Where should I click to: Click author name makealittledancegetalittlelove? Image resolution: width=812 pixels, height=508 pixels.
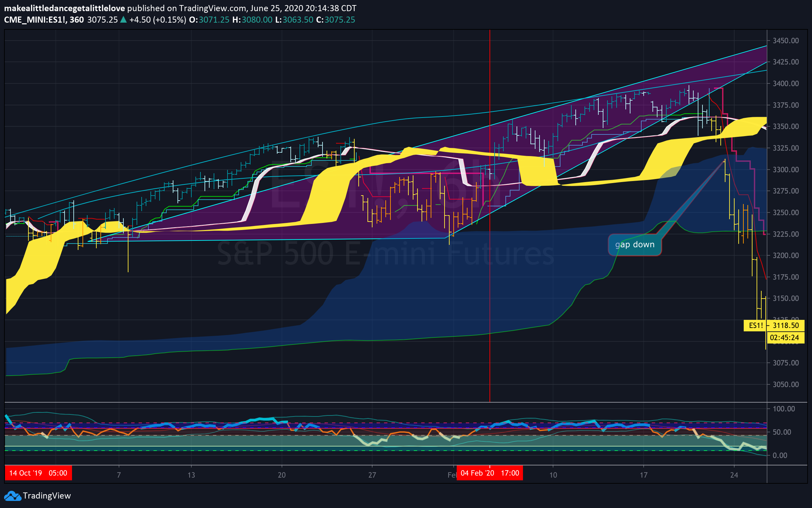click(x=65, y=8)
